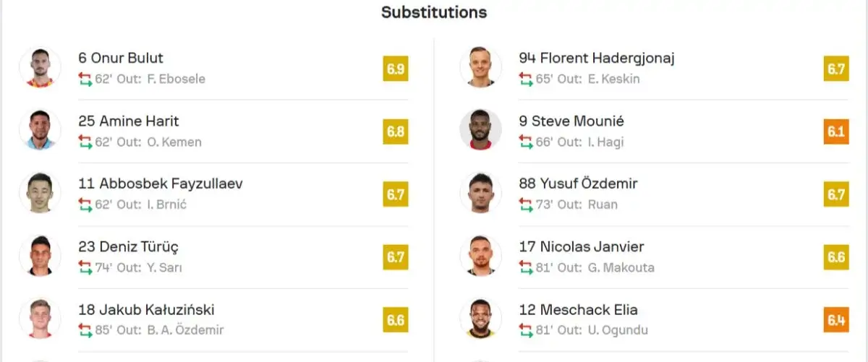Image resolution: width=868 pixels, height=362 pixels.
Task: Select the Substitutions heading
Action: pyautogui.click(x=434, y=12)
